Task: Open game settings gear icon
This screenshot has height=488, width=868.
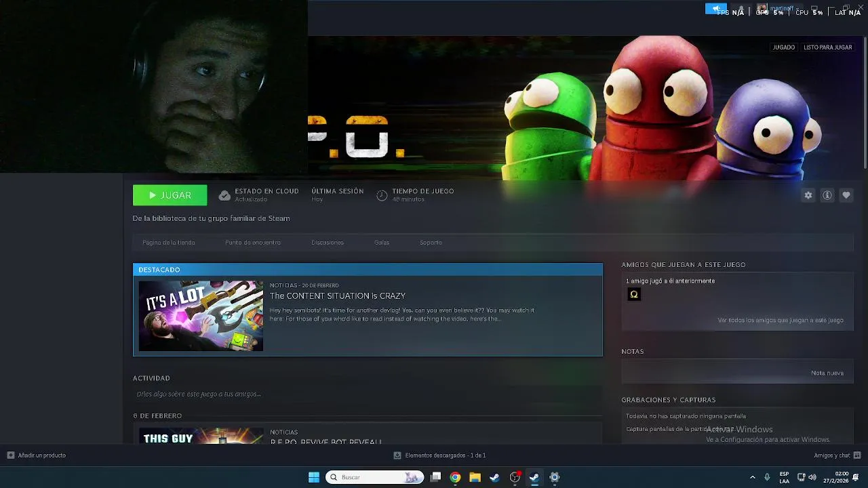Action: coord(808,195)
